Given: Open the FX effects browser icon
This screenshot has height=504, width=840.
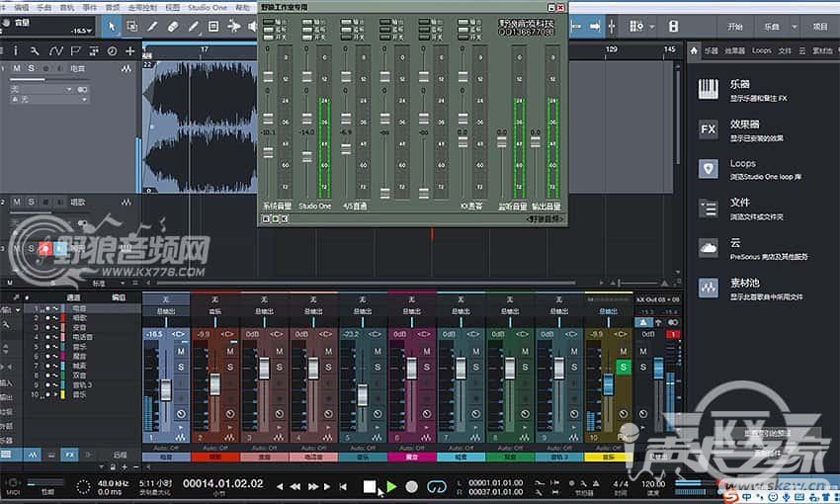Looking at the screenshot, I should (708, 129).
